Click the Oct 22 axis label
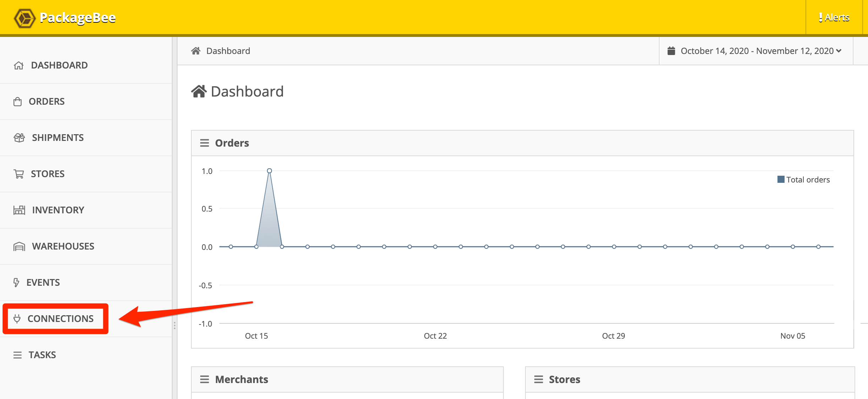868x399 pixels. click(x=435, y=336)
